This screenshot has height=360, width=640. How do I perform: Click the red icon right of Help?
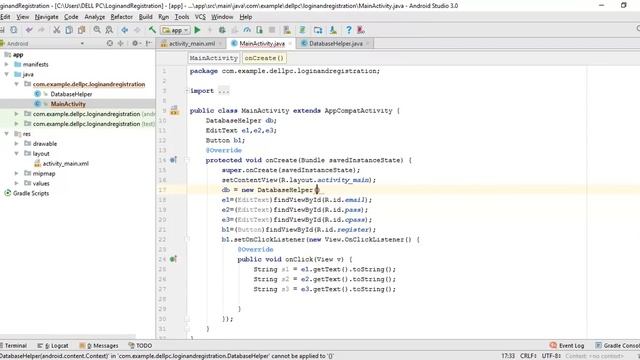(361, 30)
